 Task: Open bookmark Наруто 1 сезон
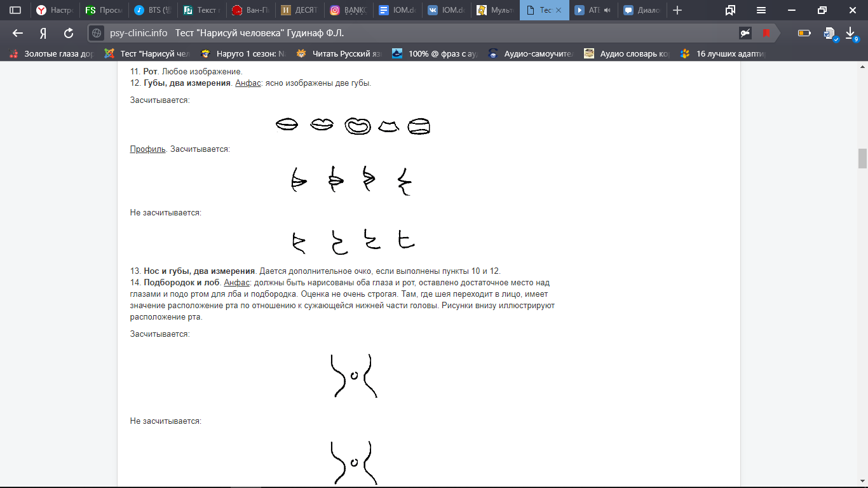243,54
